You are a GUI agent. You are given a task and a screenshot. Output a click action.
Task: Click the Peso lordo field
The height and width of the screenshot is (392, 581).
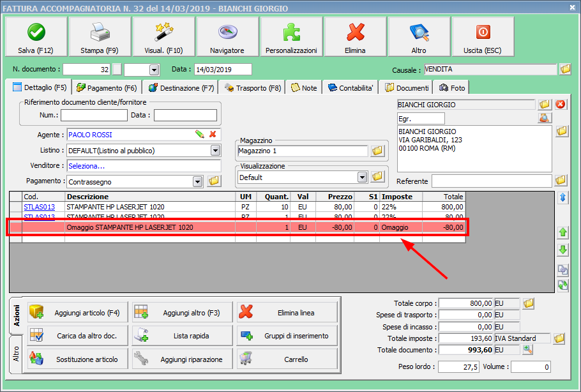point(458,367)
